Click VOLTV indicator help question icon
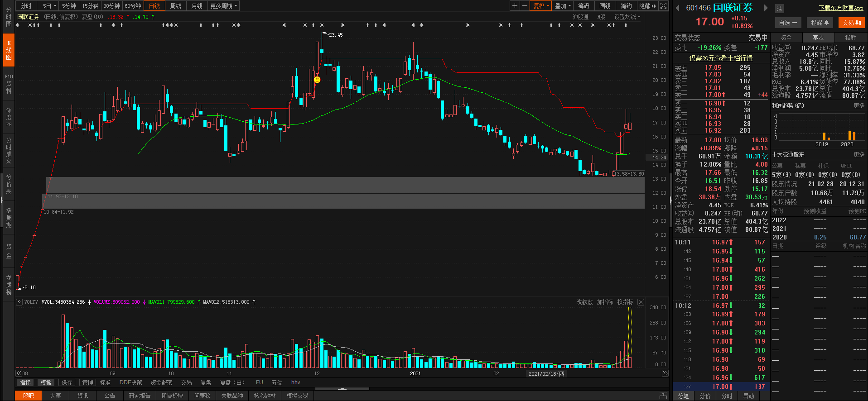The image size is (868, 401). click(x=19, y=302)
